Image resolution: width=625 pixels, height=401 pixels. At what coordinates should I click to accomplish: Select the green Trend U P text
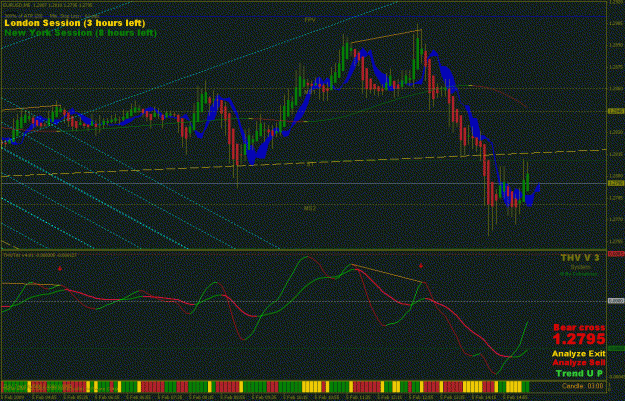579,373
